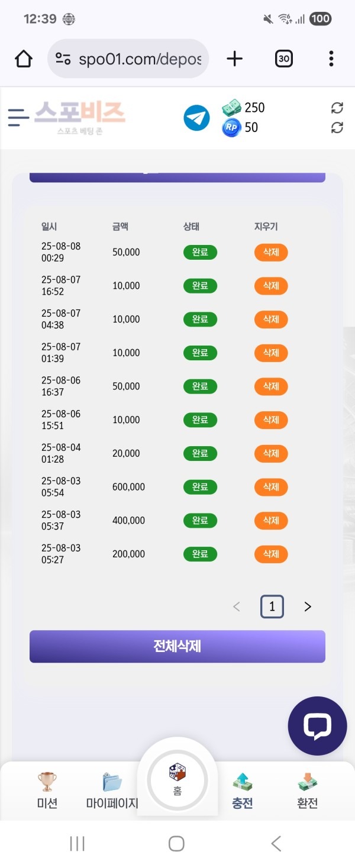Go to next page with right chevron

pos(307,606)
